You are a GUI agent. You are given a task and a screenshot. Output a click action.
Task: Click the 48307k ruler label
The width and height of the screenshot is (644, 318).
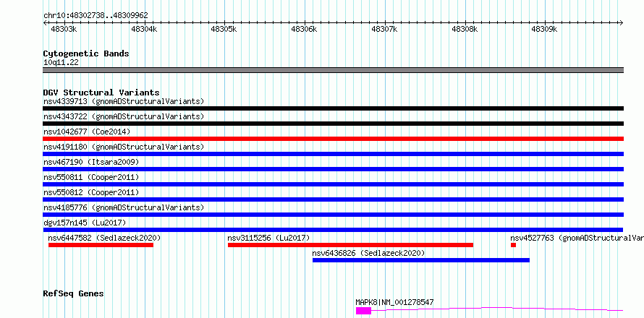point(384,29)
